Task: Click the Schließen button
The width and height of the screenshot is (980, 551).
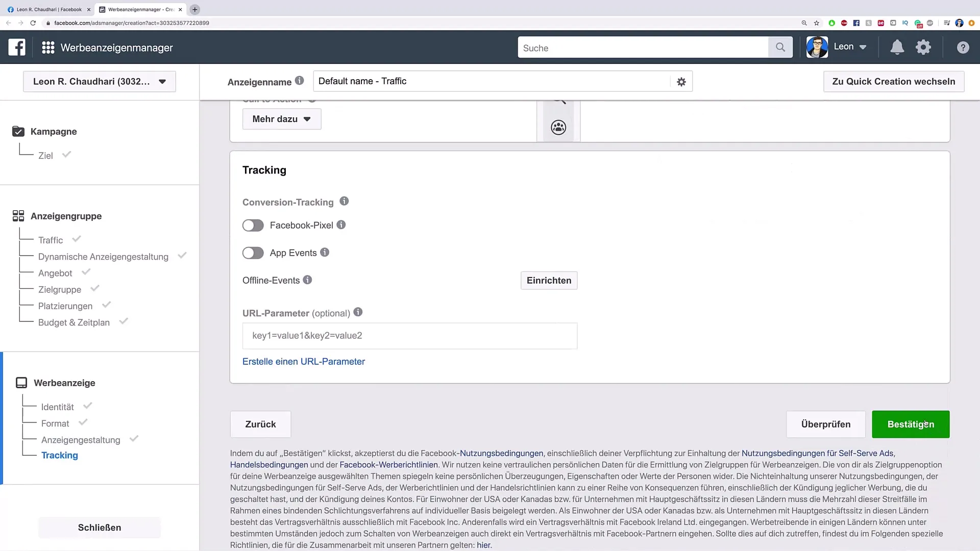Action: click(x=100, y=528)
